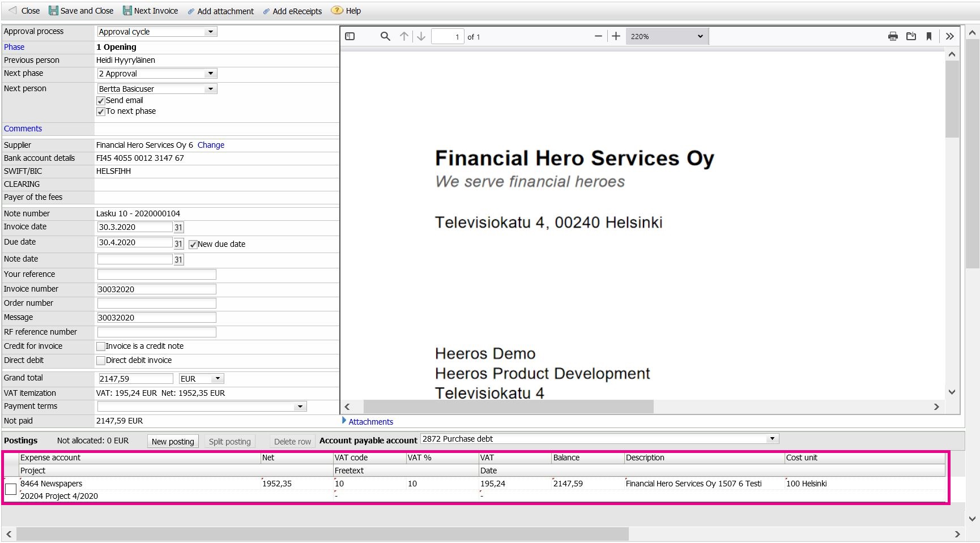
Task: Open Add eReceipts in toolbar
Action: [x=292, y=11]
